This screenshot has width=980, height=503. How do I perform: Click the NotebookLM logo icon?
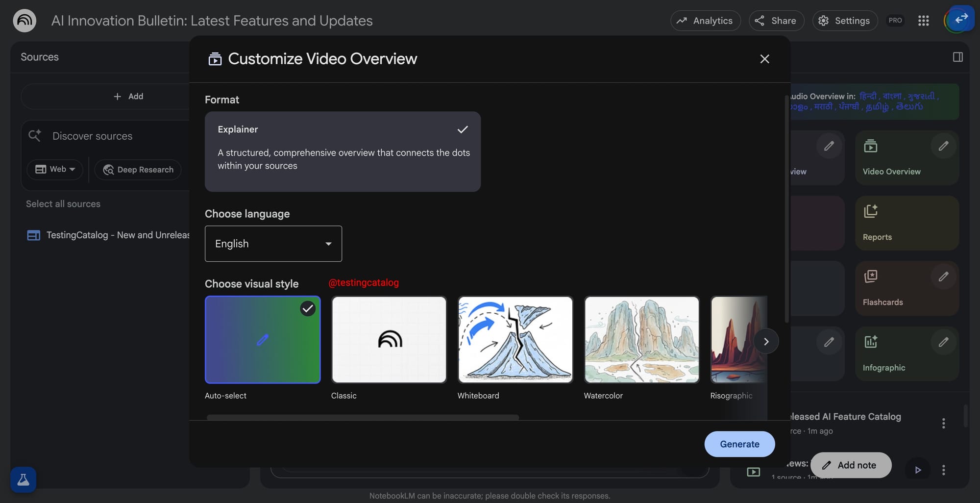click(x=24, y=21)
